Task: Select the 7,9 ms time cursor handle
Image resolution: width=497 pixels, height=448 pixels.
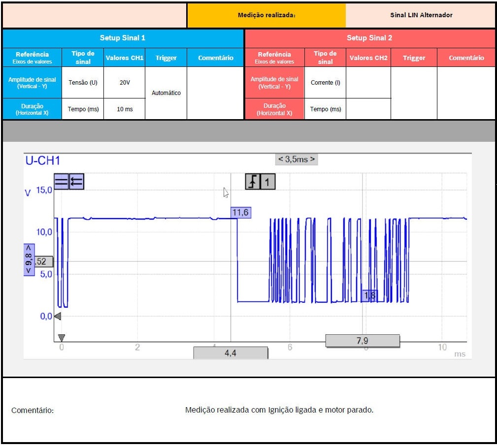Action: tap(363, 341)
